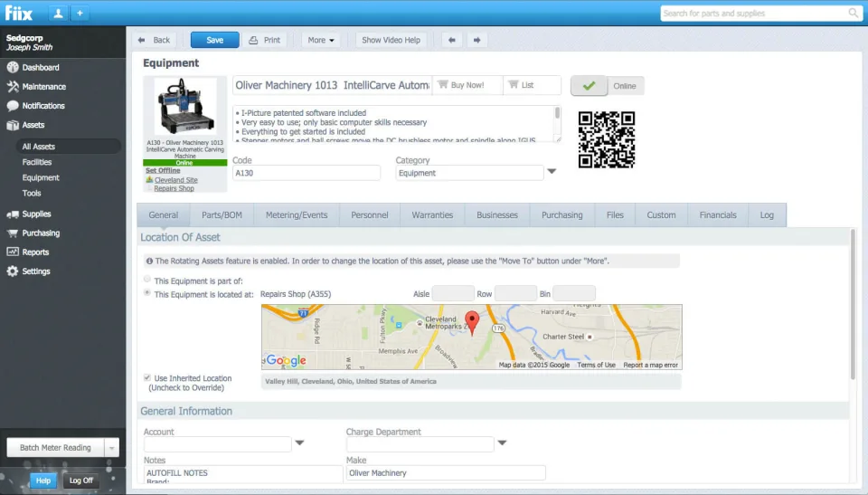Viewport: 868px width, 495px height.
Task: Open the QR code image
Action: tap(606, 139)
